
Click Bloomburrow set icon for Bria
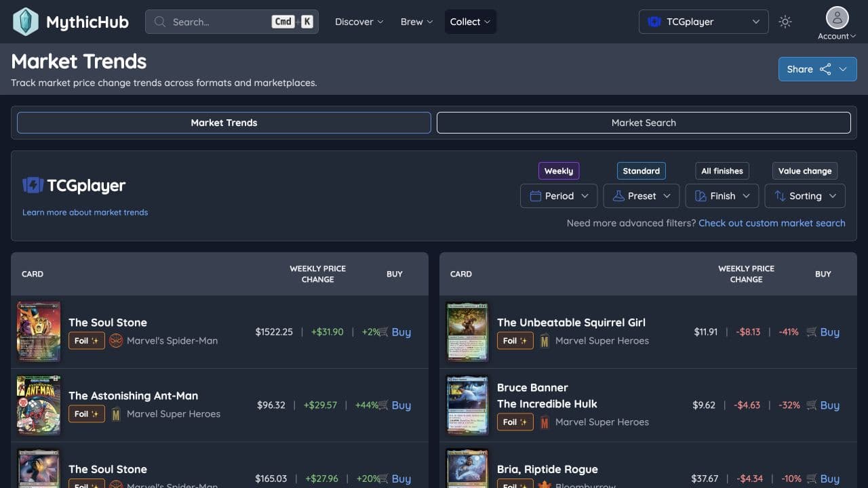545,485
